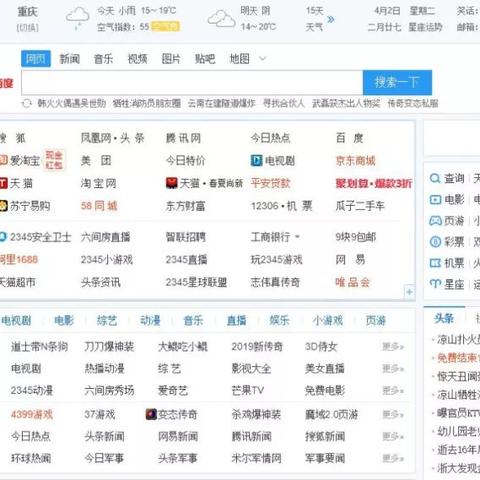Viewport: 480px width, 480px height.
Task: Click the 天猫春夏尚新 cat icon
Action: coord(171,183)
